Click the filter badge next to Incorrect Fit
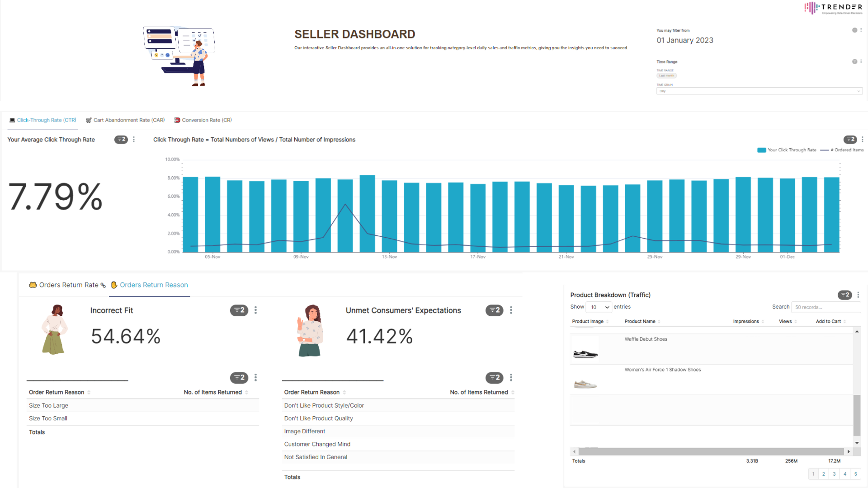The width and height of the screenshot is (868, 488). [x=239, y=310]
